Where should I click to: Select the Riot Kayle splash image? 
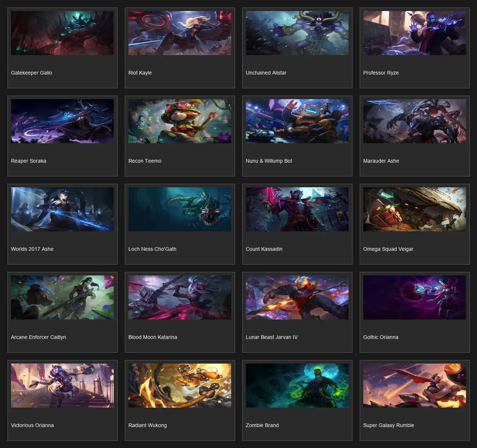pyautogui.click(x=180, y=33)
